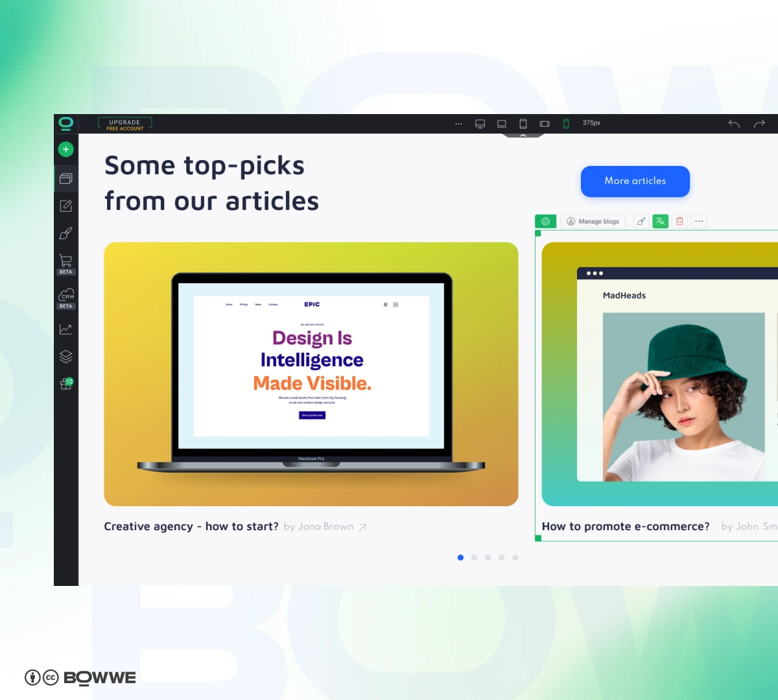The image size is (778, 700).
Task: Click Upgrade Free Account button
Action: pos(124,124)
